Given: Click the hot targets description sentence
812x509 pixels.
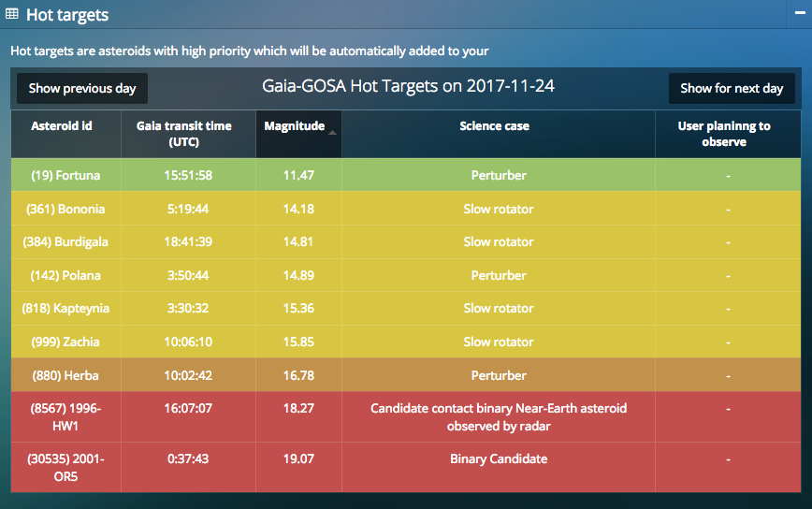Looking at the screenshot, I should (250, 51).
